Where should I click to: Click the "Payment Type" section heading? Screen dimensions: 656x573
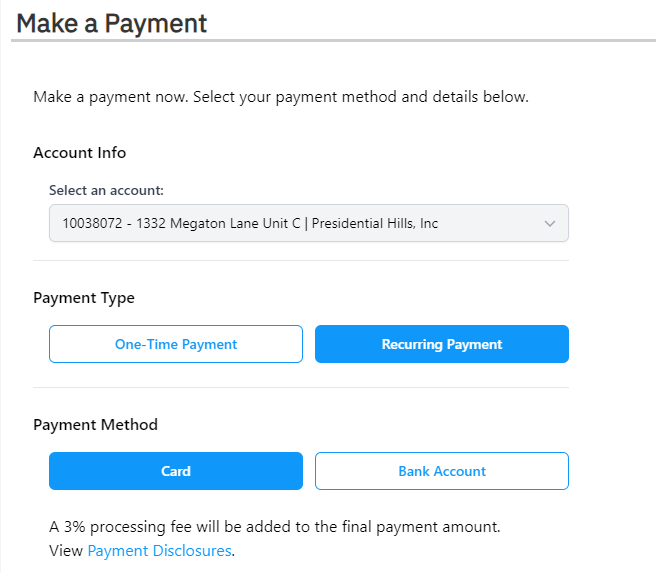[x=84, y=298]
